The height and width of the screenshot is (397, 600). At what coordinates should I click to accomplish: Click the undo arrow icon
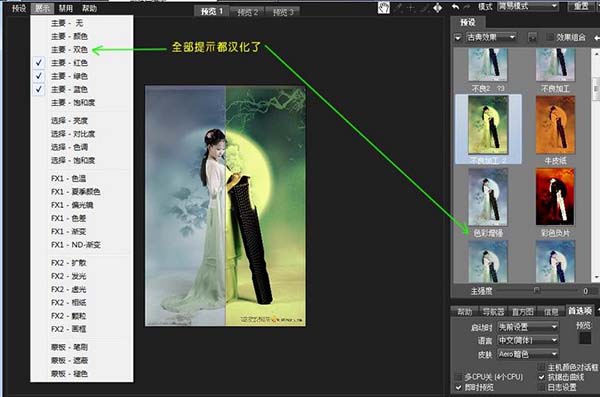click(x=455, y=7)
